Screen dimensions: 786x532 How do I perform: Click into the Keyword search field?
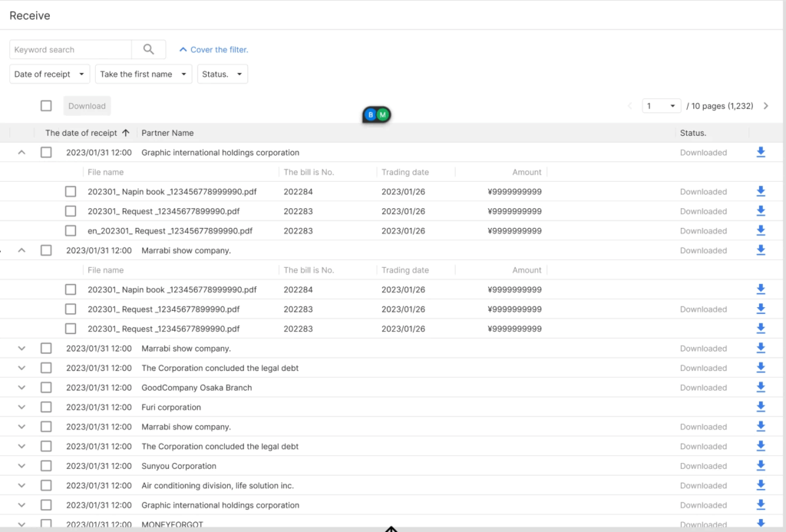coord(70,50)
